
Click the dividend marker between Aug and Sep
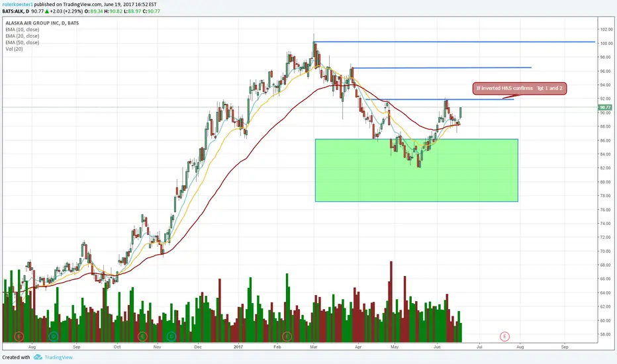coord(54,336)
